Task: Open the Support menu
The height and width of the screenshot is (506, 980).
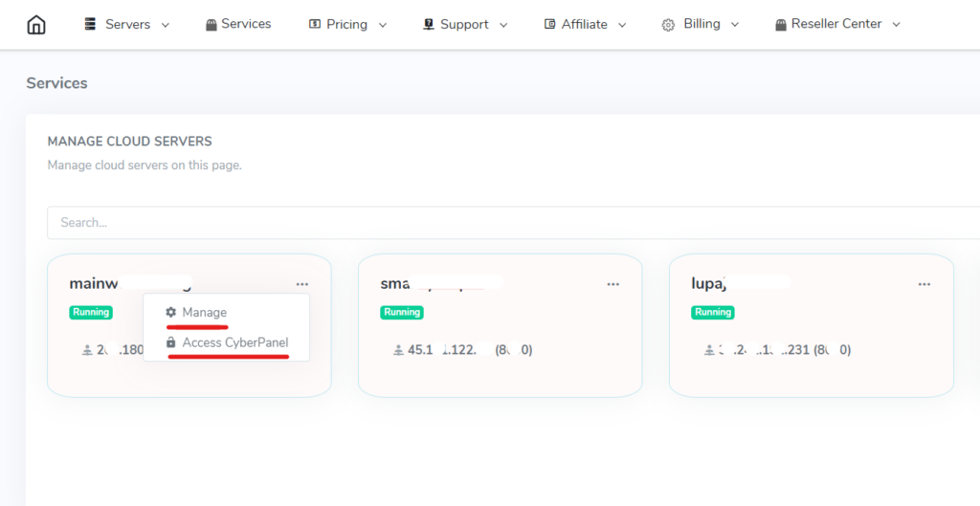Action: 466,24
